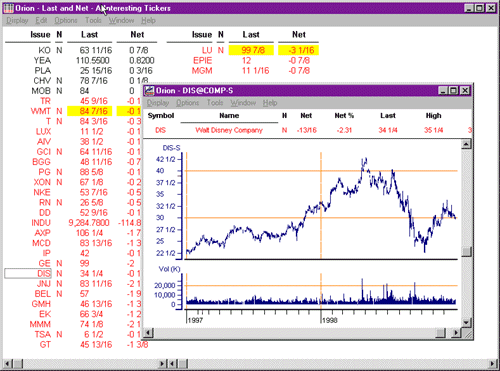Image resolution: width=500 pixels, height=371 pixels.
Task: Click chart horizontal scrollbar right arrow
Action: click(x=456, y=332)
